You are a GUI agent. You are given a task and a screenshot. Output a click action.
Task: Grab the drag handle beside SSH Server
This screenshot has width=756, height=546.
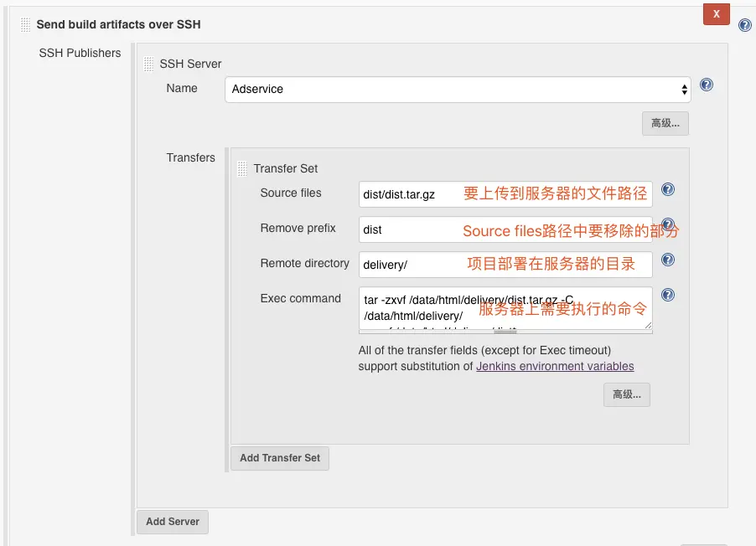pos(149,64)
